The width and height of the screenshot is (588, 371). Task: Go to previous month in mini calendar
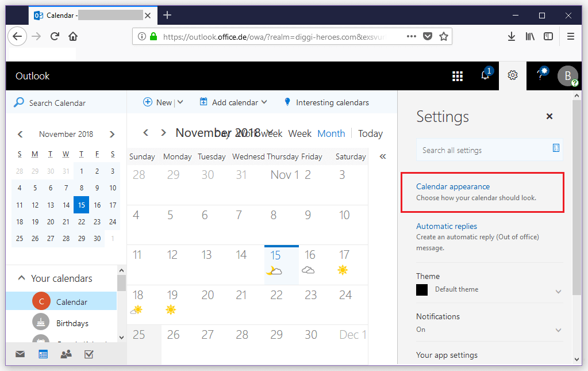20,134
